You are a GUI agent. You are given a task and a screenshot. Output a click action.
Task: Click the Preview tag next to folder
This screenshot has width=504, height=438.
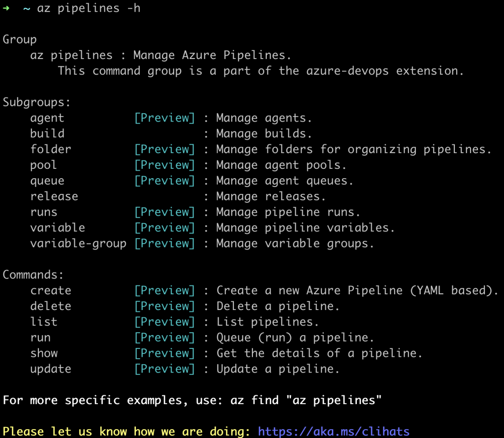164,150
